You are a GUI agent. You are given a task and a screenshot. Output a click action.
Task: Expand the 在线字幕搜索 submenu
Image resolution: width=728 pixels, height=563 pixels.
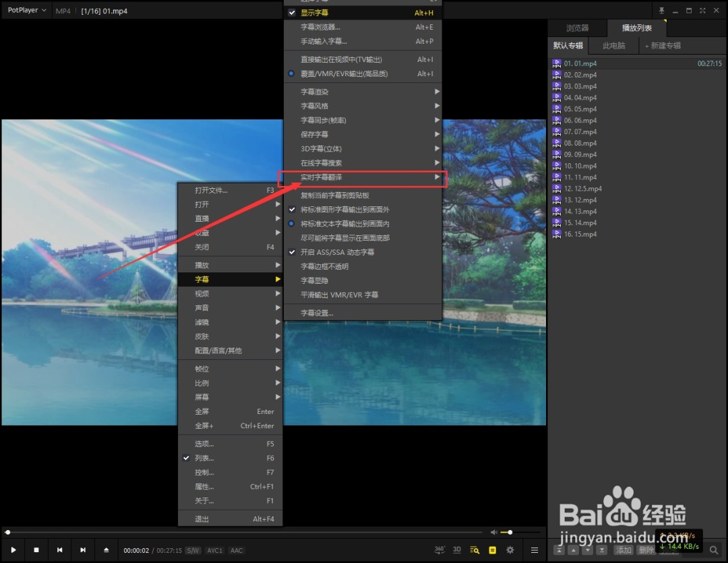pyautogui.click(x=363, y=163)
